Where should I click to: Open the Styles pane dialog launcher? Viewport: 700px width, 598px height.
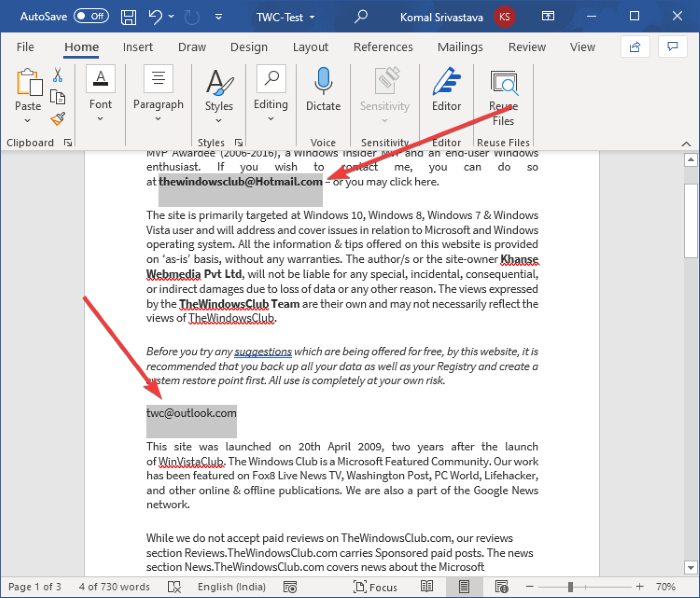239,142
